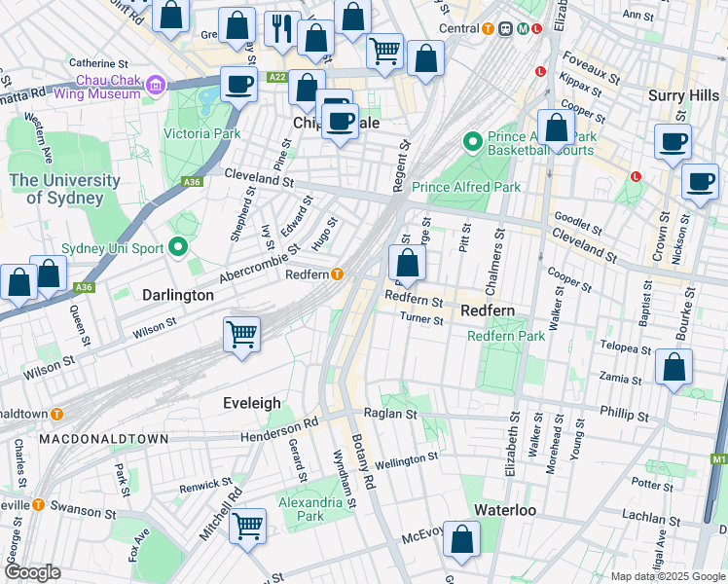Screen dimensions: 728x584
Task: Click the Turner St street label
Action: pos(422,318)
